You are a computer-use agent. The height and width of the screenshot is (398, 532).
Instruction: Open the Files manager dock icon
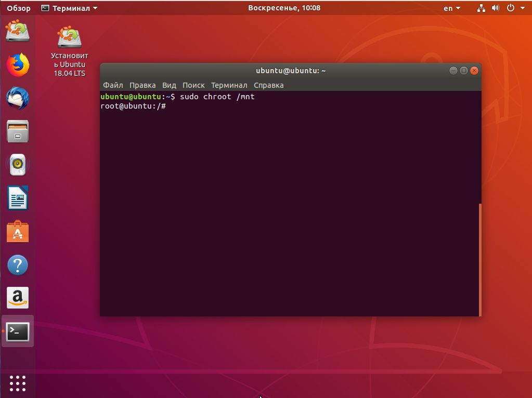click(x=18, y=131)
